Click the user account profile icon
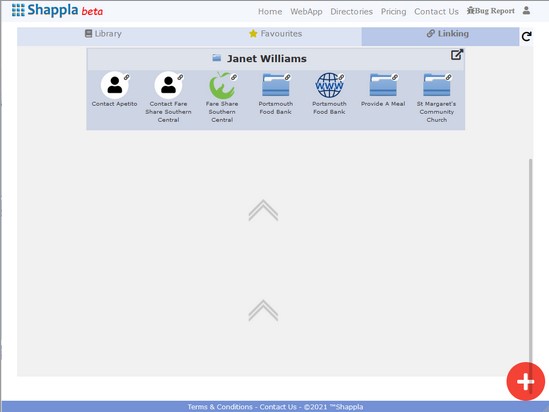The height and width of the screenshot is (412, 549). [526, 11]
